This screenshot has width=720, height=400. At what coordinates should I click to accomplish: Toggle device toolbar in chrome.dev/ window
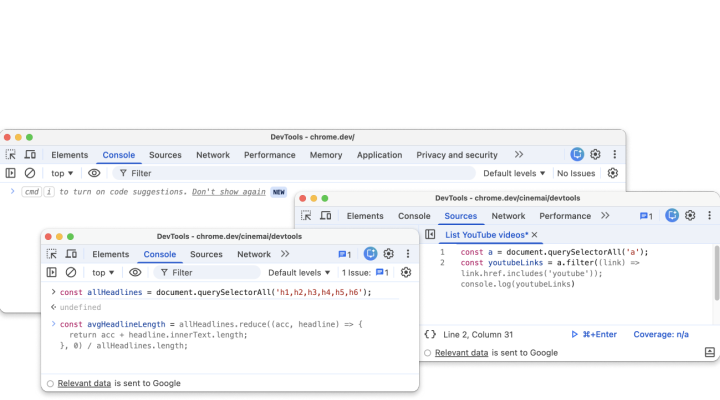click(30, 155)
